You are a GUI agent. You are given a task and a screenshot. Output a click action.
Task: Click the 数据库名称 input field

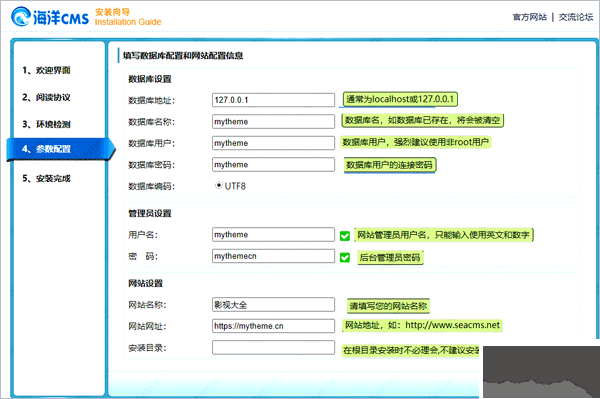(x=273, y=122)
